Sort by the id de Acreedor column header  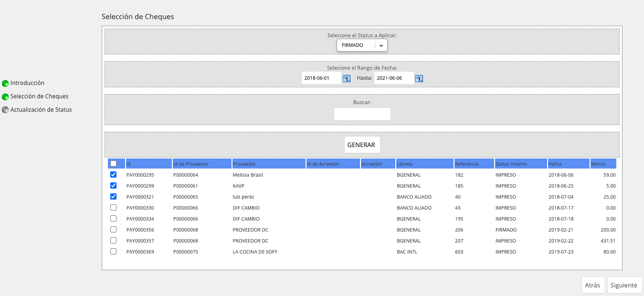[333, 164]
